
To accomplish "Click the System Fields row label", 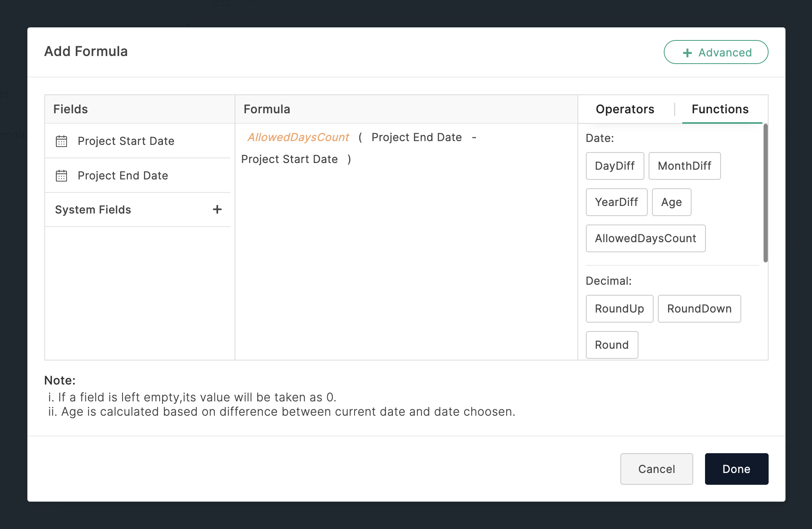I will [x=93, y=210].
